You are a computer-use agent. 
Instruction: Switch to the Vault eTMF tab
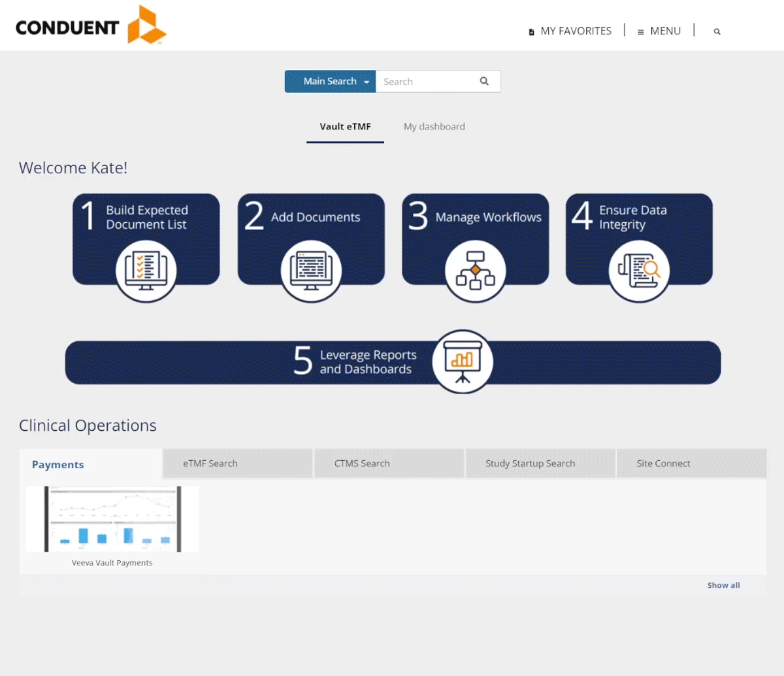click(x=345, y=127)
